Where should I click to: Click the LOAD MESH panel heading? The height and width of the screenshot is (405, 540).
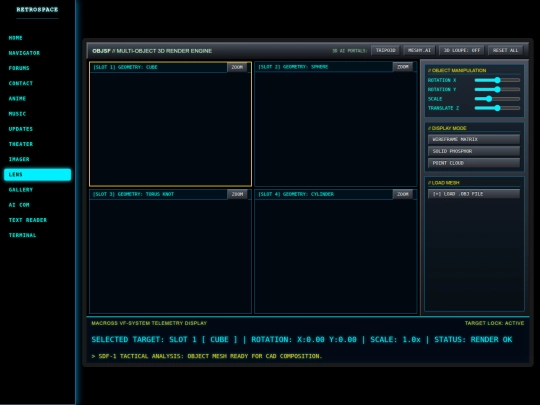click(444, 183)
